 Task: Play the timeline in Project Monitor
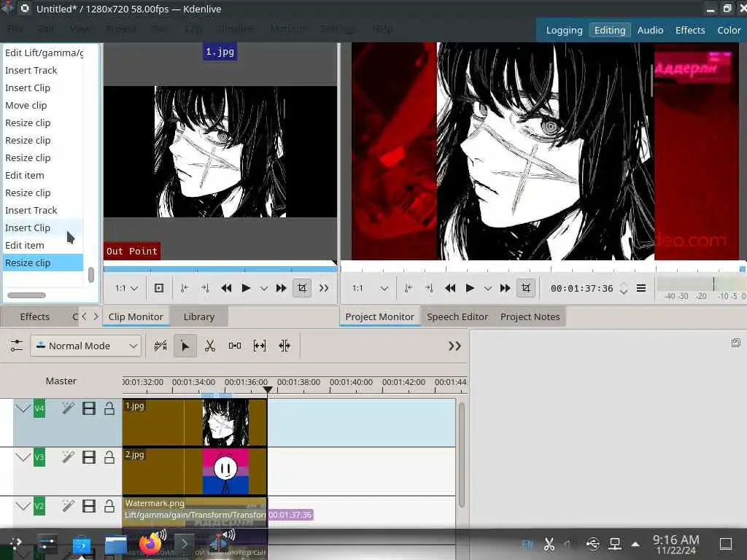tap(470, 288)
